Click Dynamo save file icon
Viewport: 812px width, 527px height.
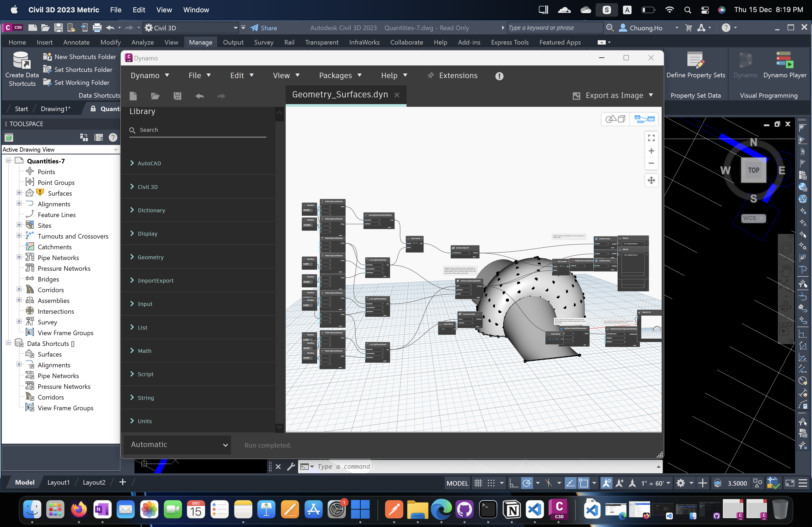177,96
